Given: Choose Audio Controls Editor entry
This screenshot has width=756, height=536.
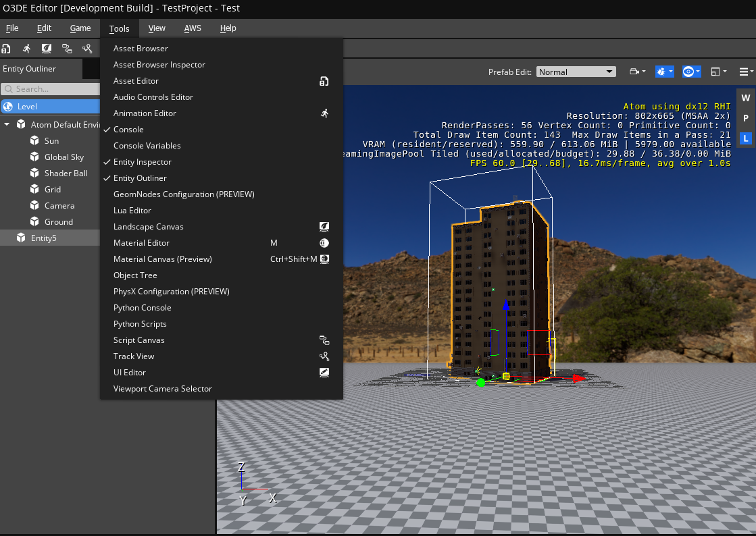Looking at the screenshot, I should click(x=222, y=97).
